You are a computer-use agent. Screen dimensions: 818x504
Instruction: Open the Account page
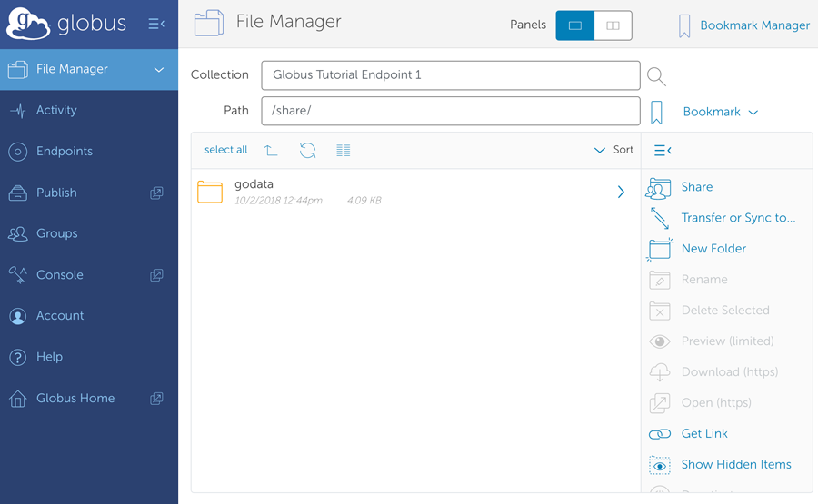60,315
